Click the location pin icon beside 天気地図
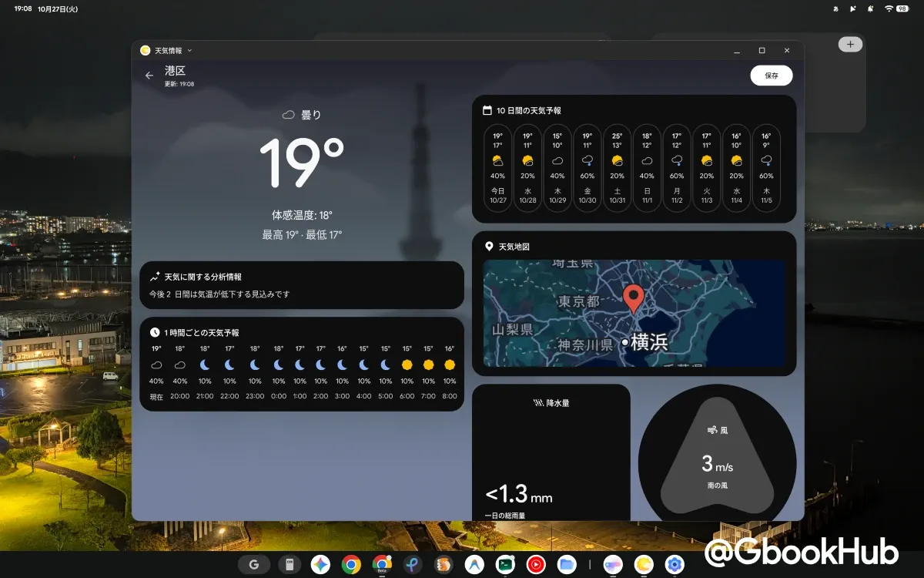The image size is (924, 578). [488, 247]
